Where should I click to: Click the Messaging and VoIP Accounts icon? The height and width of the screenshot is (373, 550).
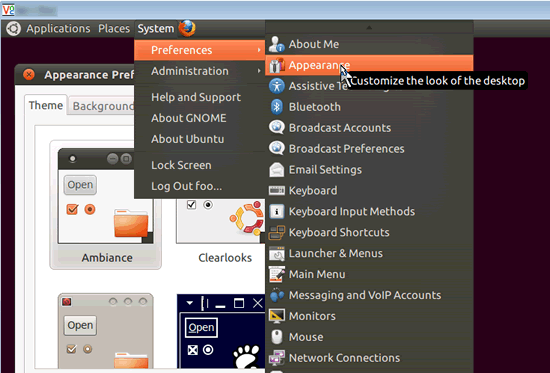coord(276,295)
